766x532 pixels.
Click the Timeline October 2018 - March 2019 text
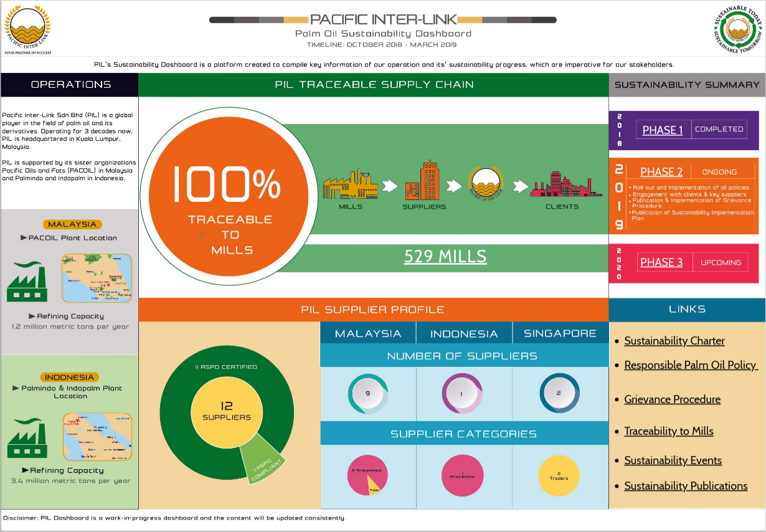382,45
